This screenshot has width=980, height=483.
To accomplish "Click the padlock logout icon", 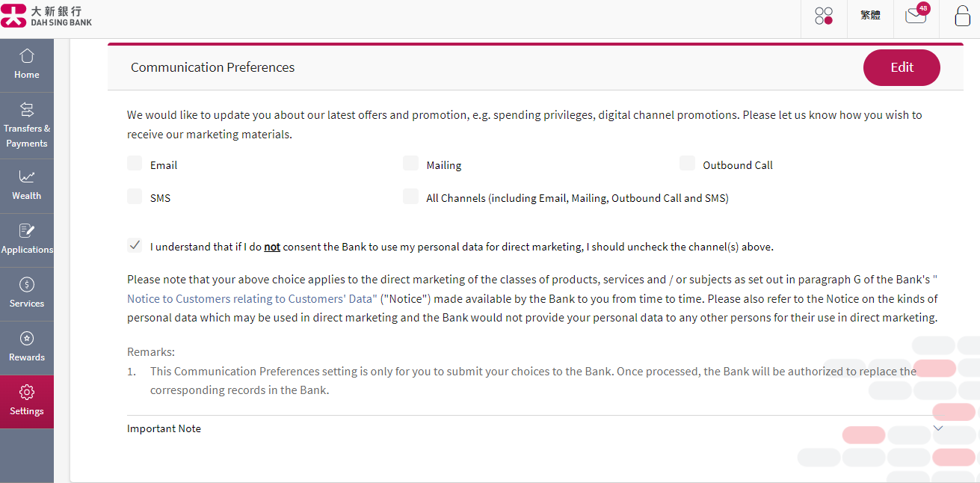I will pos(963,16).
